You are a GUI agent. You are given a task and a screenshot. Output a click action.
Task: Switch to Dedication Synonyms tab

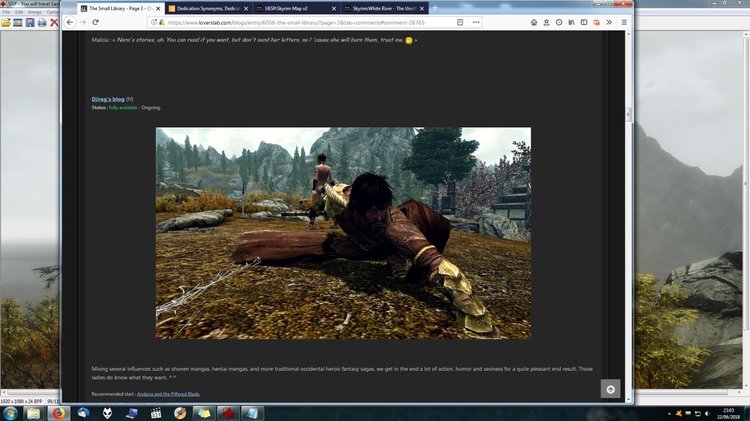tap(209, 9)
